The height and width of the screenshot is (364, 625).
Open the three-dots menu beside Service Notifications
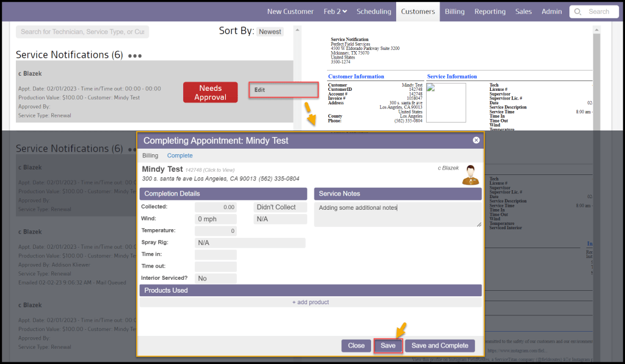point(135,55)
